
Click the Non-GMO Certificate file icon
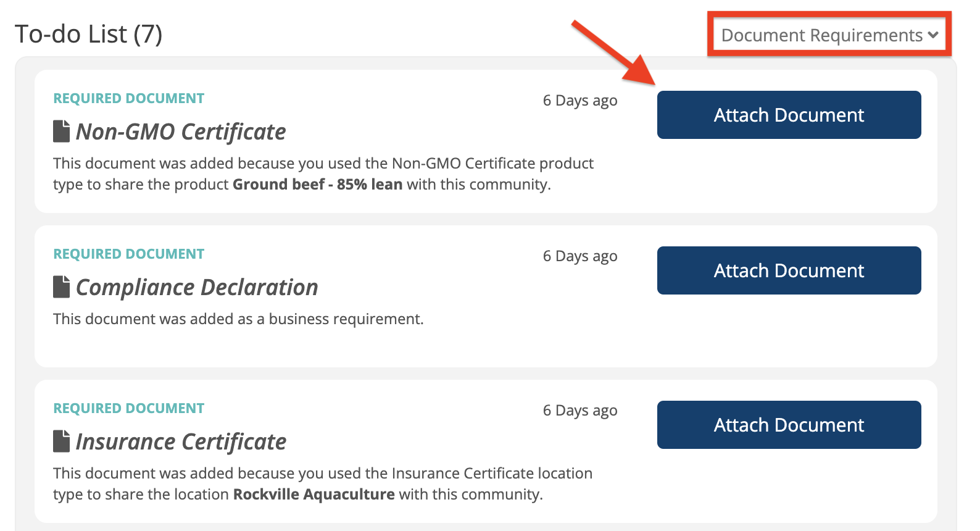click(x=61, y=131)
